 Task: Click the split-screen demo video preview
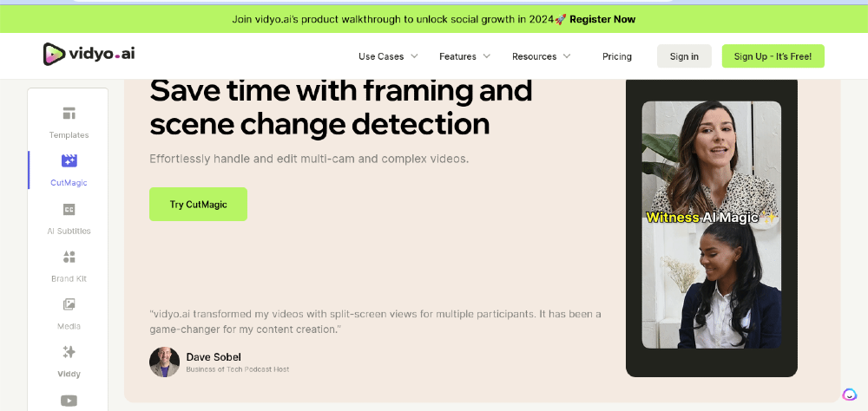[712, 225]
